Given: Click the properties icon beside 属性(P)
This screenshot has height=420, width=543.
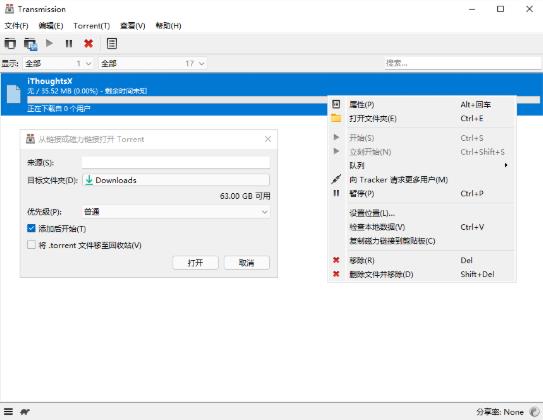Looking at the screenshot, I should point(336,104).
